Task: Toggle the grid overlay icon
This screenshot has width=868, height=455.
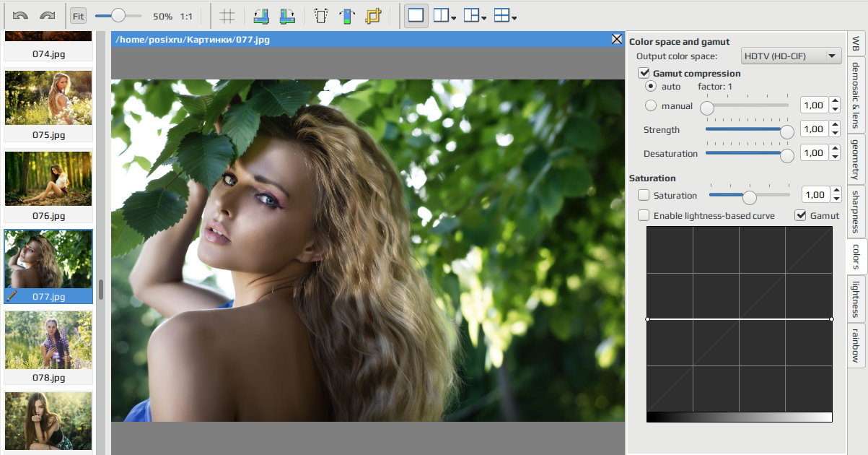Action: click(x=227, y=16)
